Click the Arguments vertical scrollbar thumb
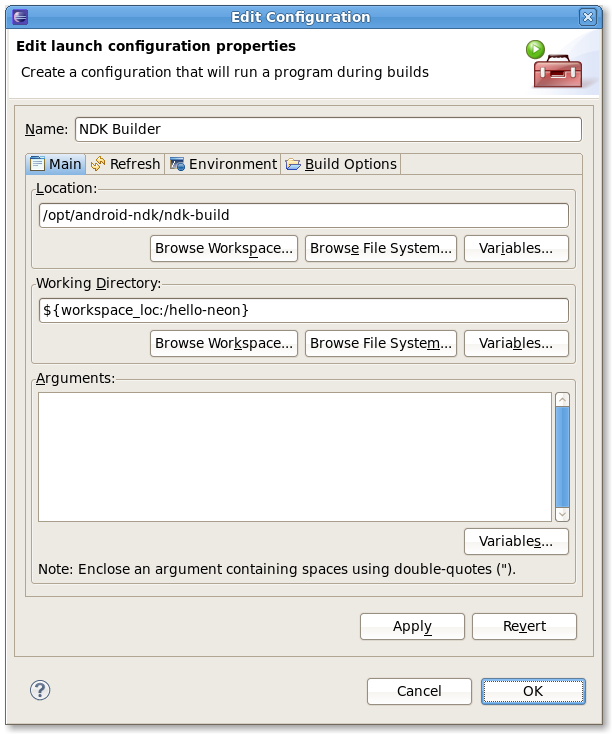Image resolution: width=612 pixels, height=734 pixels. 562,457
